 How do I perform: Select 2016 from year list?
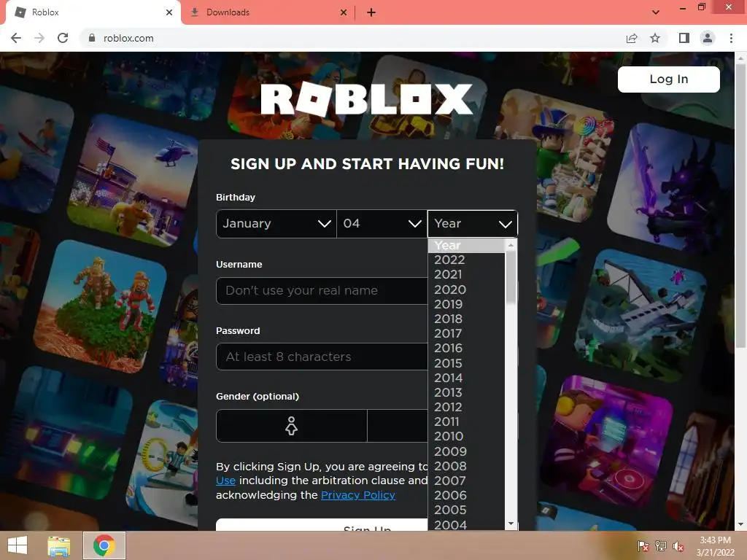point(466,348)
